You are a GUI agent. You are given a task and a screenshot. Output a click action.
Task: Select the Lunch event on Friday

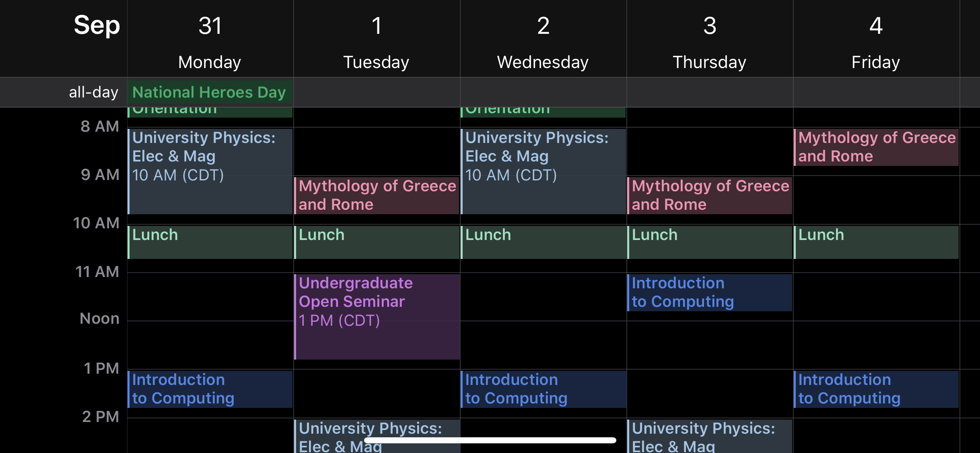[x=875, y=242]
